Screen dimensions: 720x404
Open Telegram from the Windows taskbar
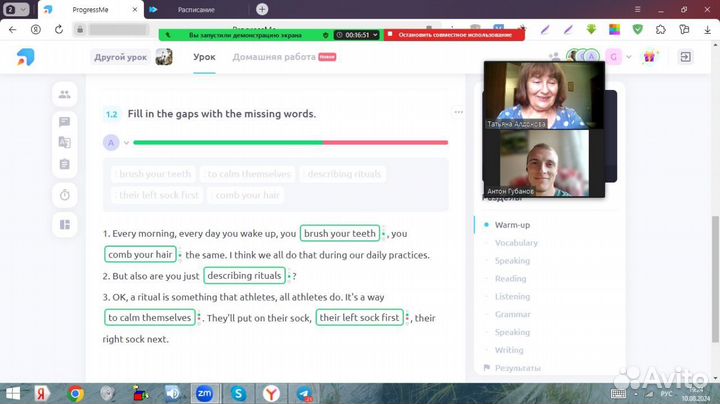pyautogui.click(x=304, y=393)
